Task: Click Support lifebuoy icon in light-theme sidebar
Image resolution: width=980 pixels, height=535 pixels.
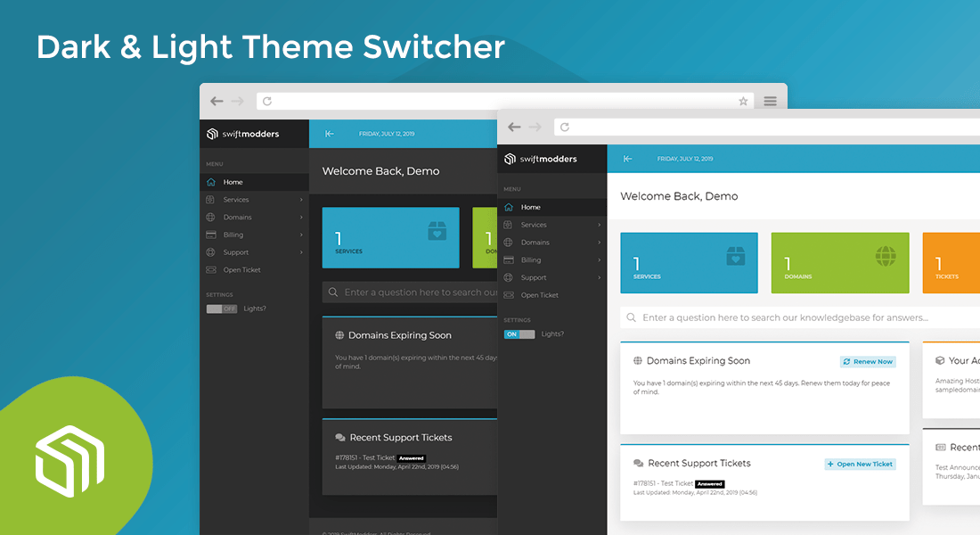Action: (x=508, y=277)
